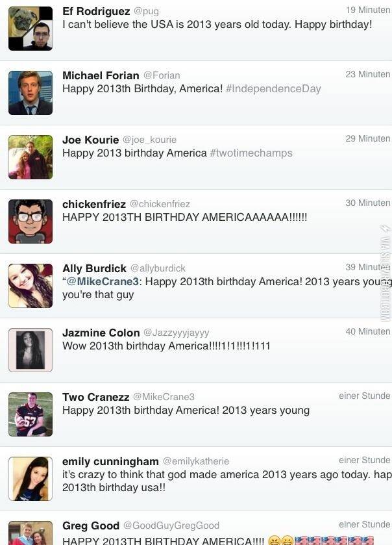Open the @Jazzyyyjayyy handle
Viewport: 392px width, 545px height.
[x=177, y=333]
